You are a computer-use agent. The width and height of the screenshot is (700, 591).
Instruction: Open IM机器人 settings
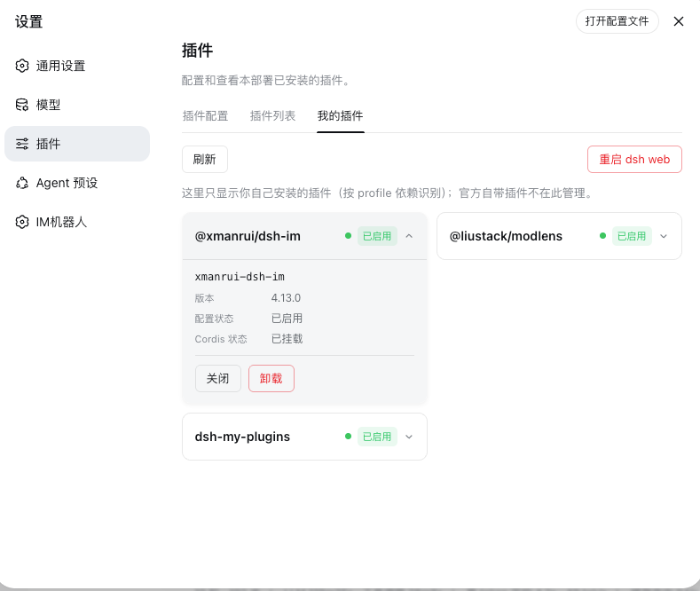coord(77,222)
